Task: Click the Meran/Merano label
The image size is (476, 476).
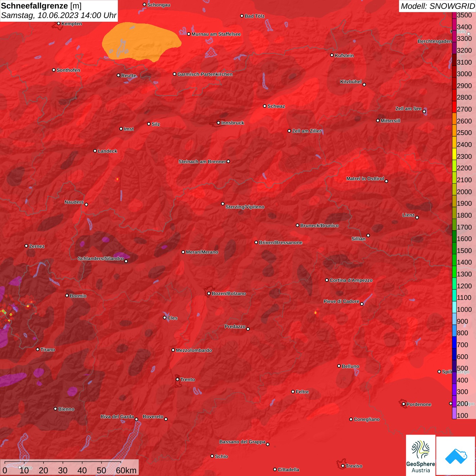Action: tap(202, 252)
